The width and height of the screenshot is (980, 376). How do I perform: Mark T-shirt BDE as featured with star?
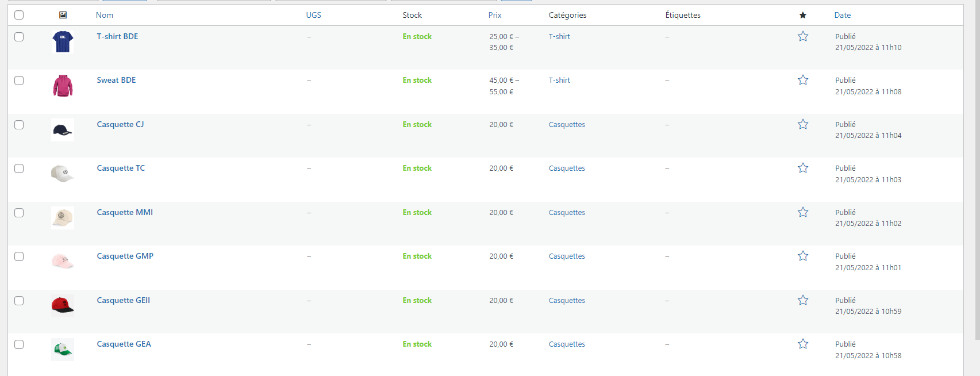pos(803,37)
